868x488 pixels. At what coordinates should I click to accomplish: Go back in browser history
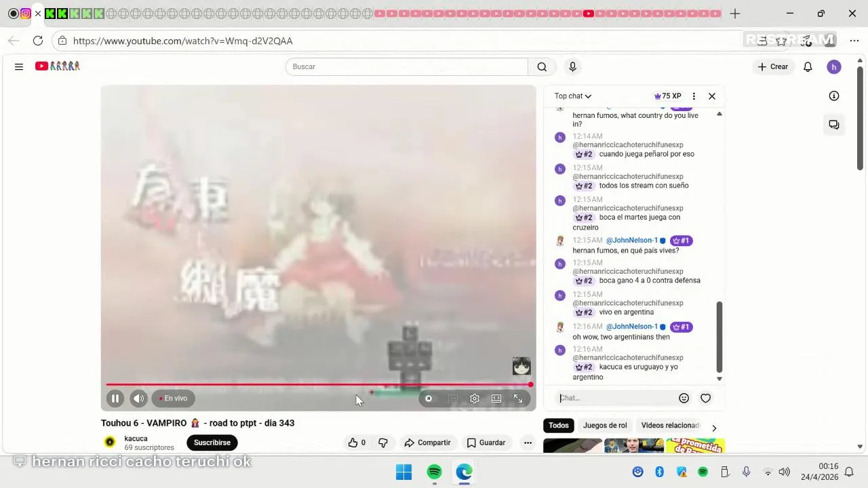click(14, 41)
